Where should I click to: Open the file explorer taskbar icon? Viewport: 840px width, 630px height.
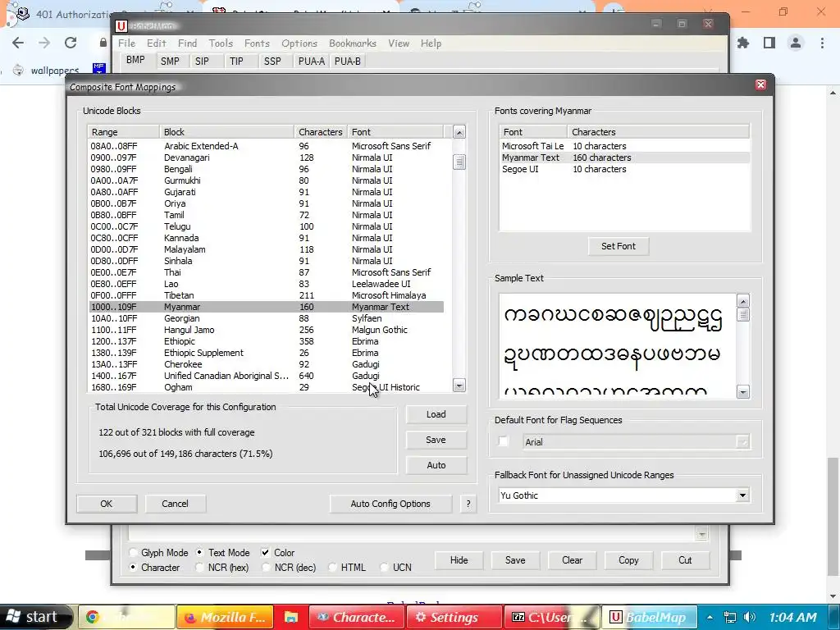point(291,617)
